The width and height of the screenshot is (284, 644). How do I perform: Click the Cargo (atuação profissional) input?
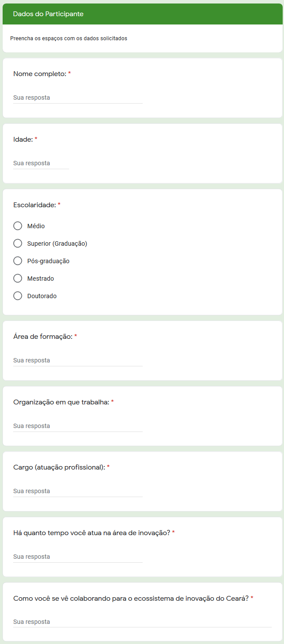pyautogui.click(x=78, y=491)
